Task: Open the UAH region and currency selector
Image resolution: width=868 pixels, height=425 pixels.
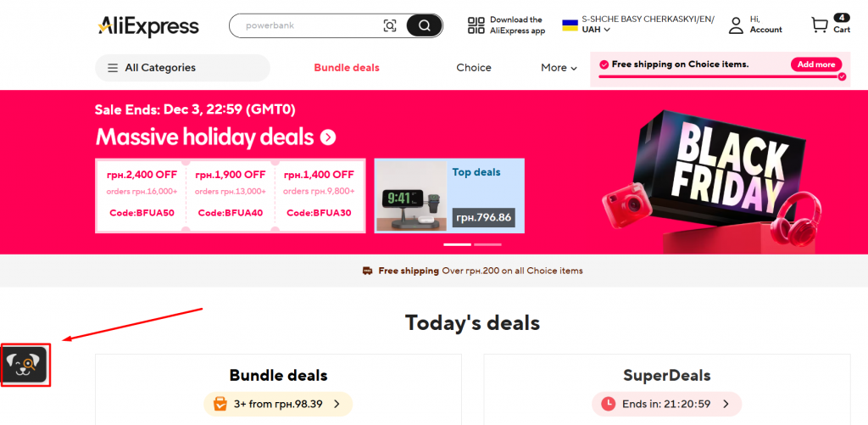Action: click(597, 30)
